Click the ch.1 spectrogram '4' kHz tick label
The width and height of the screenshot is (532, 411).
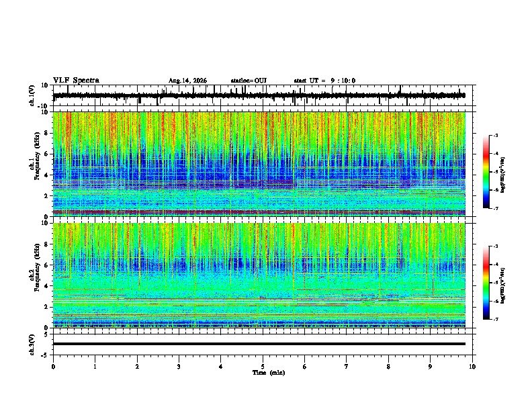pyautogui.click(x=46, y=175)
